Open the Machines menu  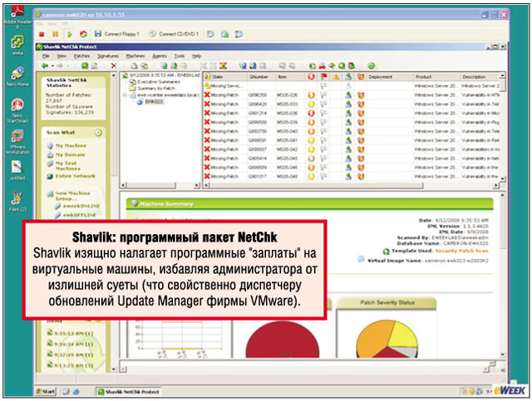point(135,56)
